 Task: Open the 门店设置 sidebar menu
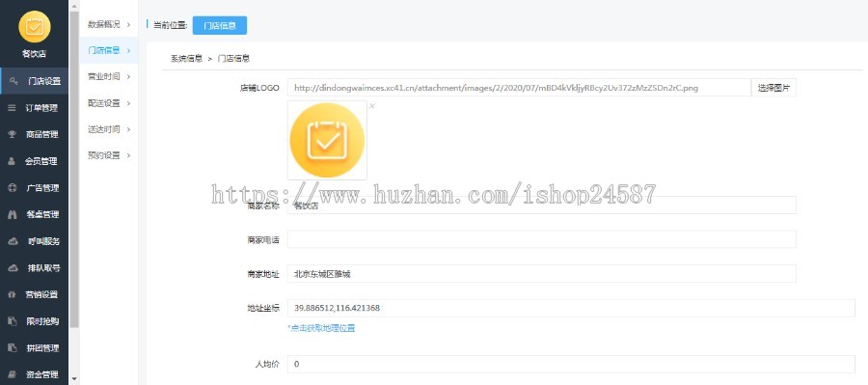35,81
